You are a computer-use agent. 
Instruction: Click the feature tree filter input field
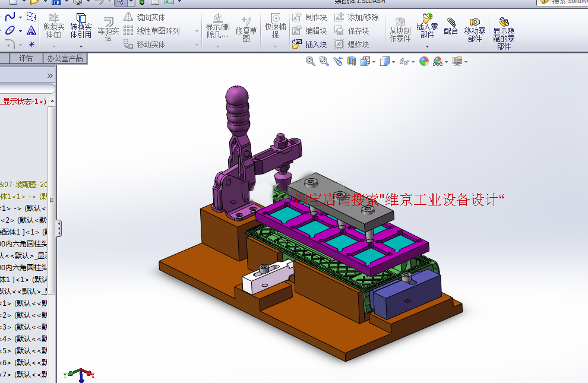coord(27,89)
